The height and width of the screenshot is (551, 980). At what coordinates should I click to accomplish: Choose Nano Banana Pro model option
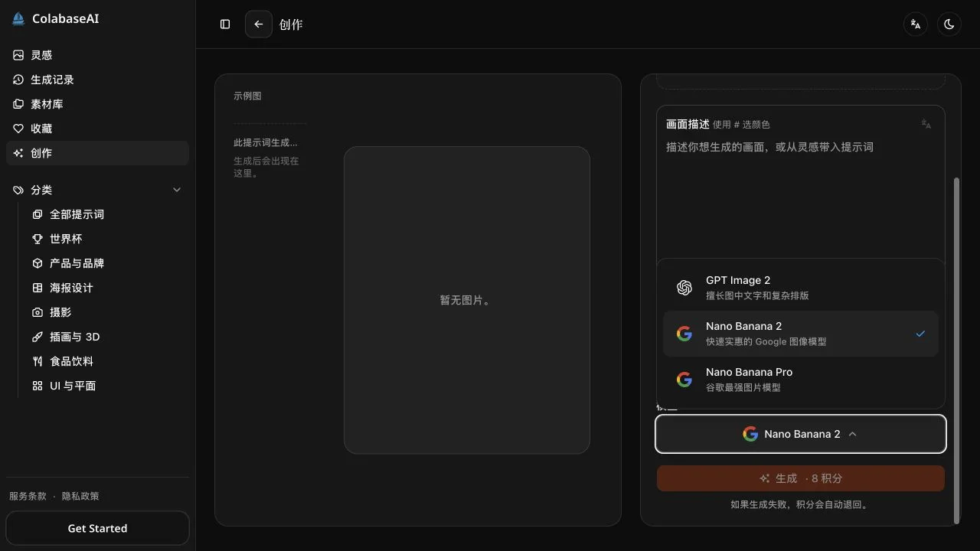tap(801, 380)
